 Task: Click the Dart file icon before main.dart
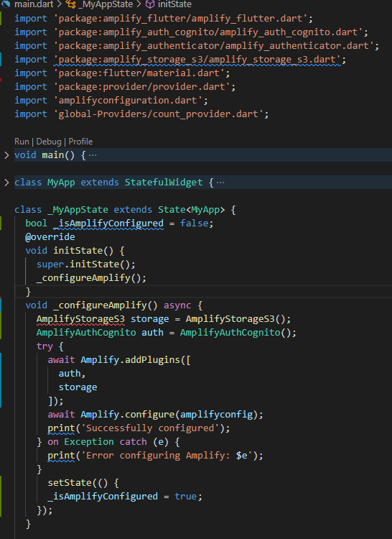click(6, 4)
